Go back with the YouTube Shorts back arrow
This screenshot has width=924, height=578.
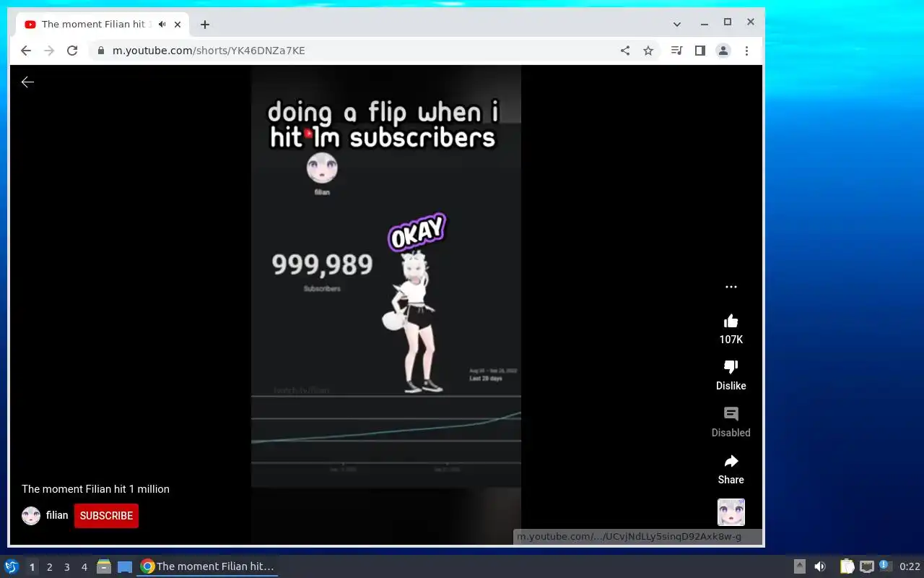[27, 82]
